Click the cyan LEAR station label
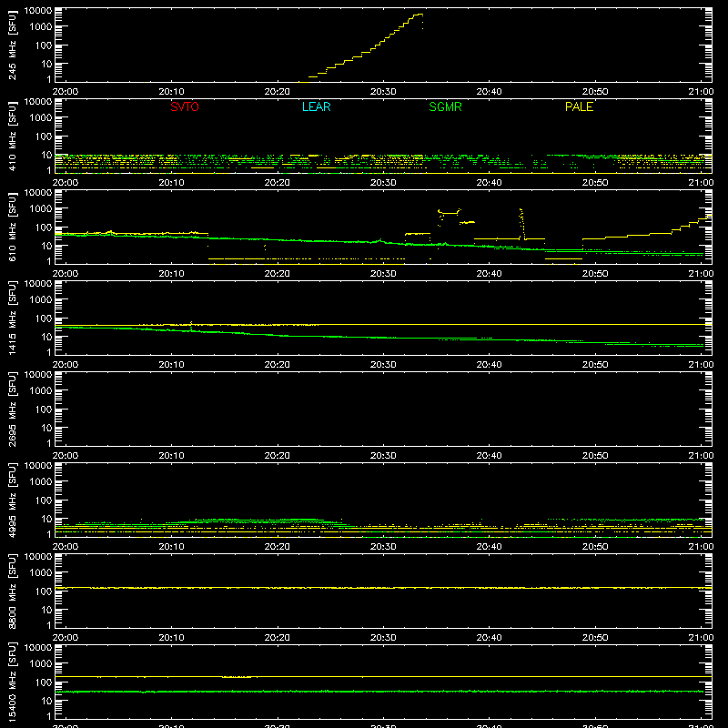 coord(316,106)
